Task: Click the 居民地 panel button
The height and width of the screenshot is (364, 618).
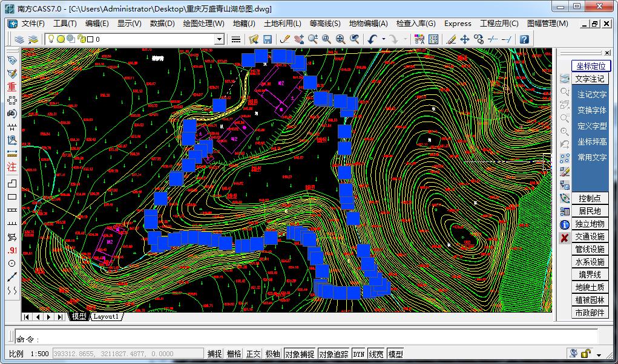Action: pyautogui.click(x=590, y=211)
